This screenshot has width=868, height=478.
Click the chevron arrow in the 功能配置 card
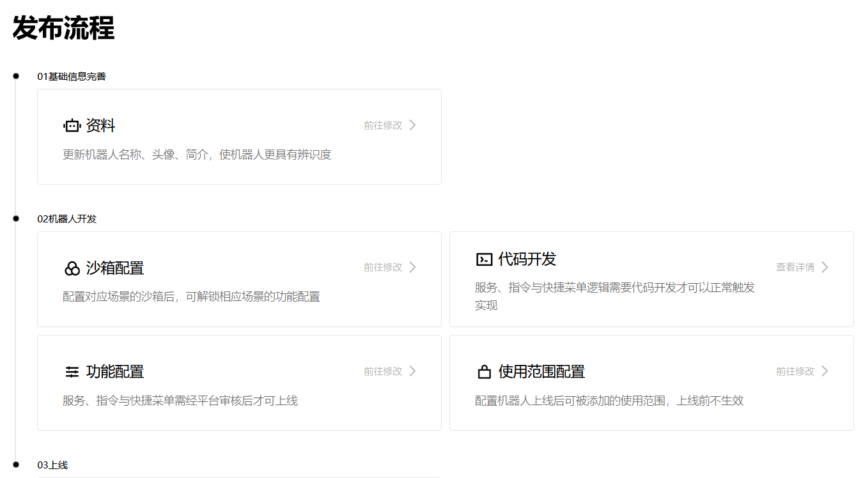coord(412,371)
